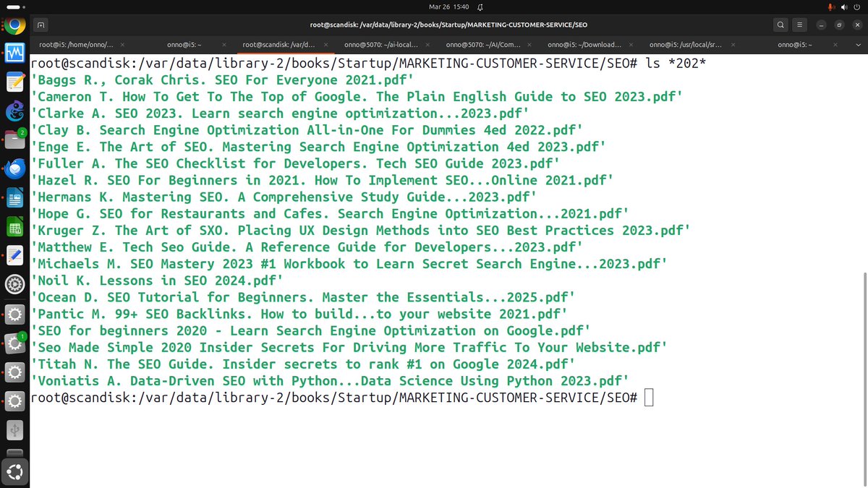Show applications via the Ubuntu logo button

14,473
